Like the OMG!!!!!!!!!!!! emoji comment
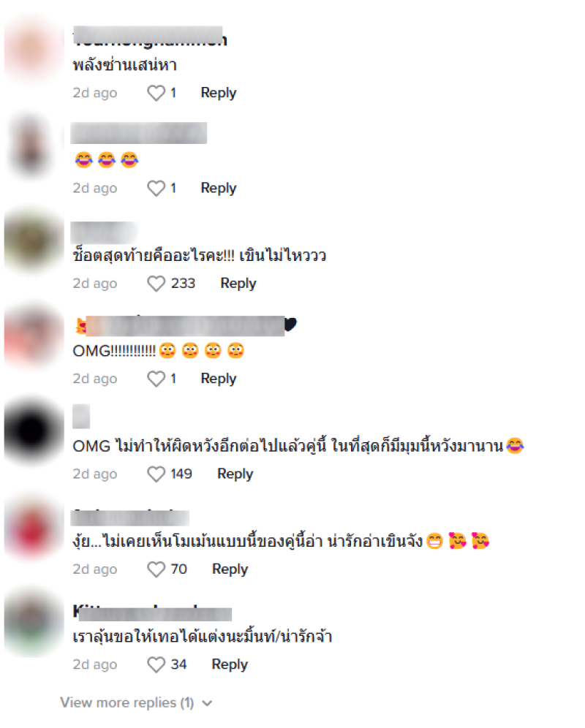The height and width of the screenshot is (728, 585). point(156,379)
